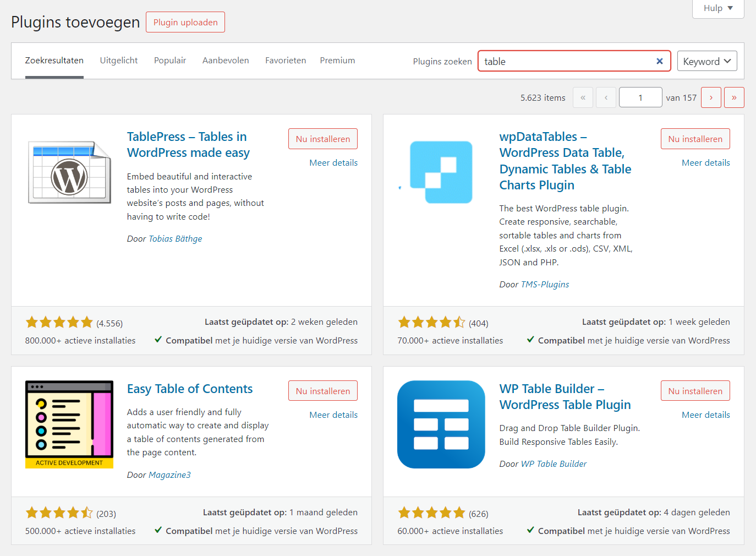Viewport: 756px width, 556px height.
Task: Open the Easy Table of Contents icon
Action: pos(69,424)
